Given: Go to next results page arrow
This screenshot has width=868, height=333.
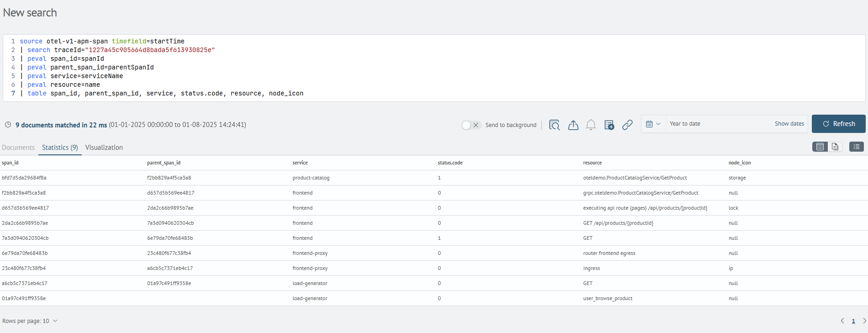Looking at the screenshot, I should pos(864,321).
